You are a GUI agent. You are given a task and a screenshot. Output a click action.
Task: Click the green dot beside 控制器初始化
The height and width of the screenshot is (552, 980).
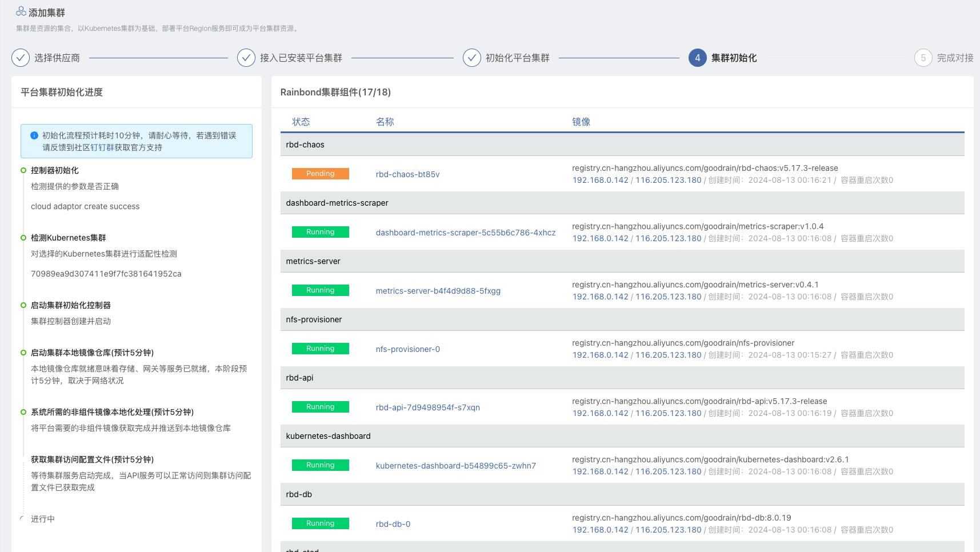pos(23,170)
